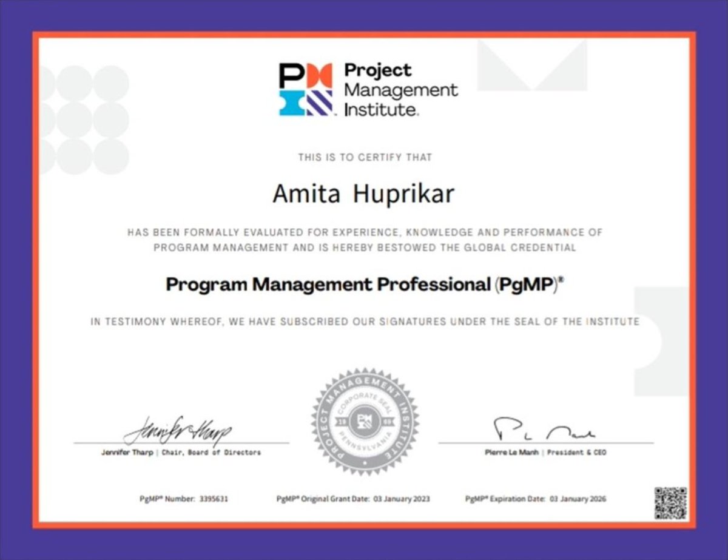Click the Jennifer Tharp signature
Screen dimensions: 728x560
tap(178, 430)
